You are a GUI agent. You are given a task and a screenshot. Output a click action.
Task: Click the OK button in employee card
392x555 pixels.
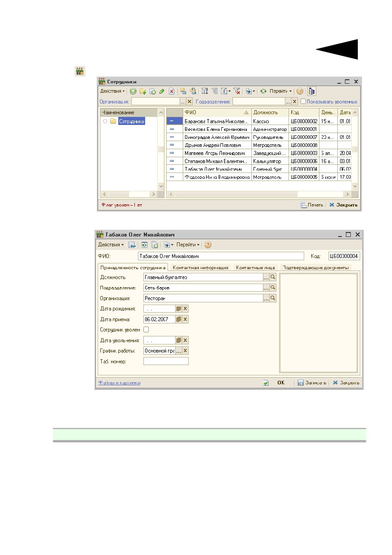click(281, 383)
